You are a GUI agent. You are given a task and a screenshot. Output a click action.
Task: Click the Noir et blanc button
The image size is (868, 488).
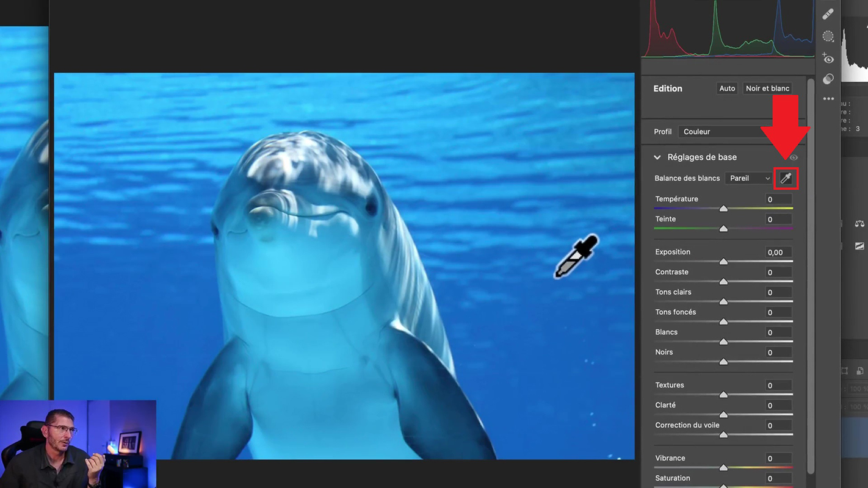click(767, 88)
